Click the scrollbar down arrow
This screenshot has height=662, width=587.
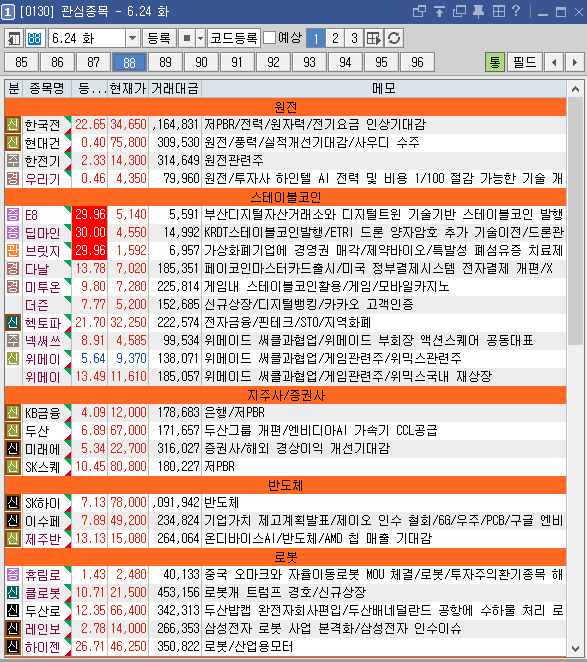click(x=575, y=648)
